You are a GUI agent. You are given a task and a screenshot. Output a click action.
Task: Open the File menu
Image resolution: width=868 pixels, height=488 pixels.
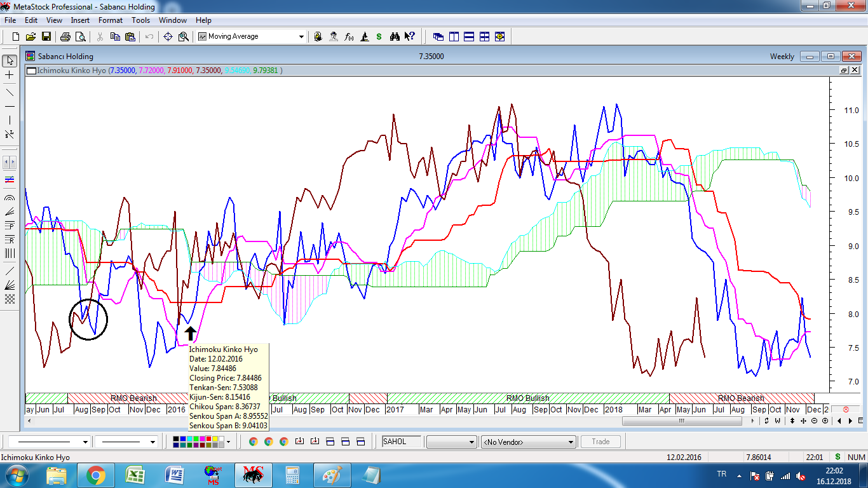pyautogui.click(x=10, y=20)
